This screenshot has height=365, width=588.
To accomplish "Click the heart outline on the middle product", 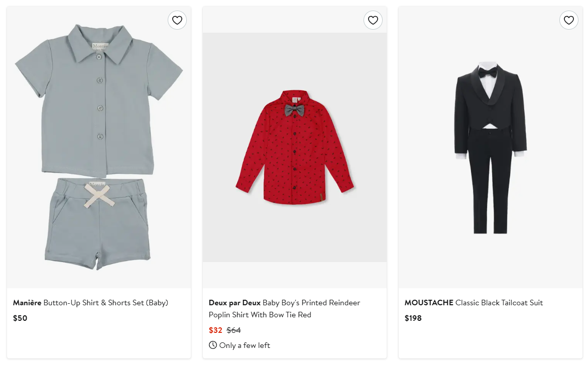I will click(373, 20).
